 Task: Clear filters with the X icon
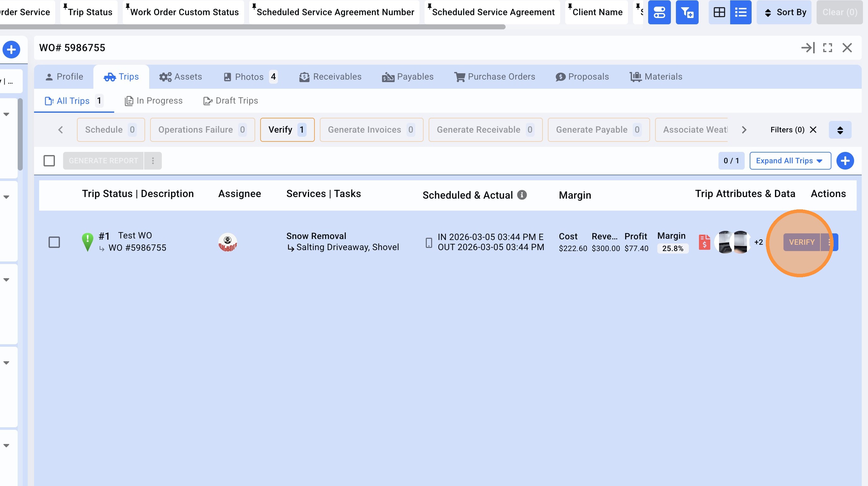coord(813,130)
